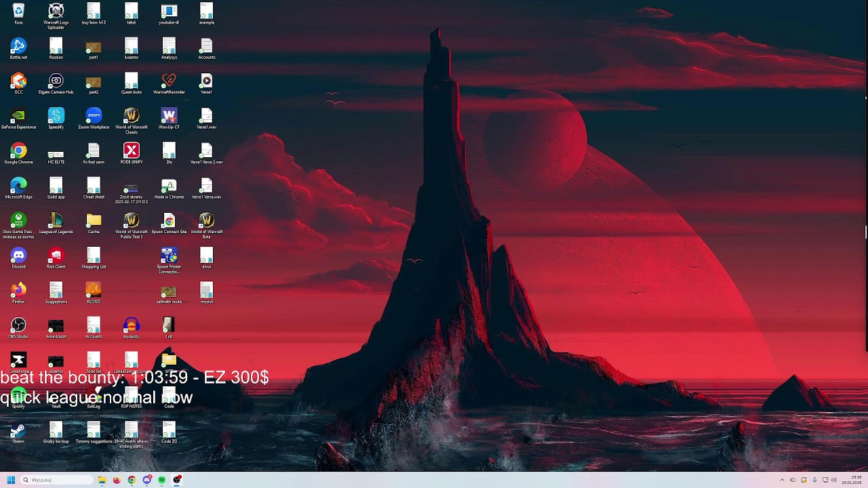Image resolution: width=868 pixels, height=488 pixels.
Task: Launch the RODE UNIFY shortcut
Action: pos(132,153)
